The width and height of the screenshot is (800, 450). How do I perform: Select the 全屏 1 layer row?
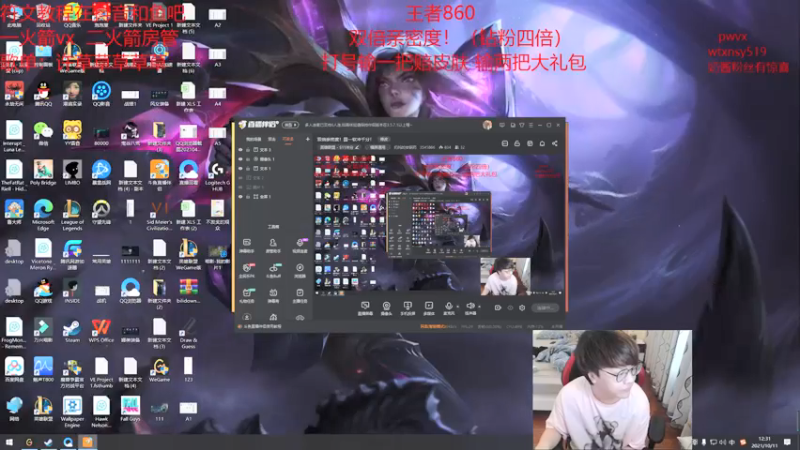coord(273,196)
